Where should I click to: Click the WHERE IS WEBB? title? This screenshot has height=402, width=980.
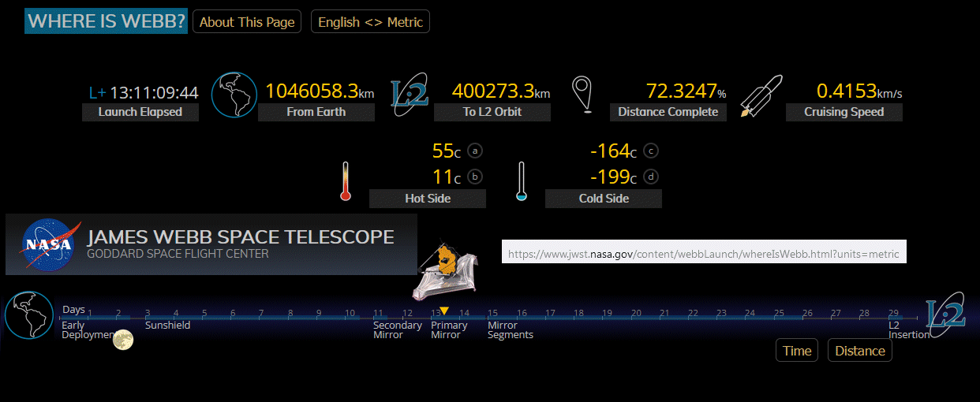tap(106, 21)
